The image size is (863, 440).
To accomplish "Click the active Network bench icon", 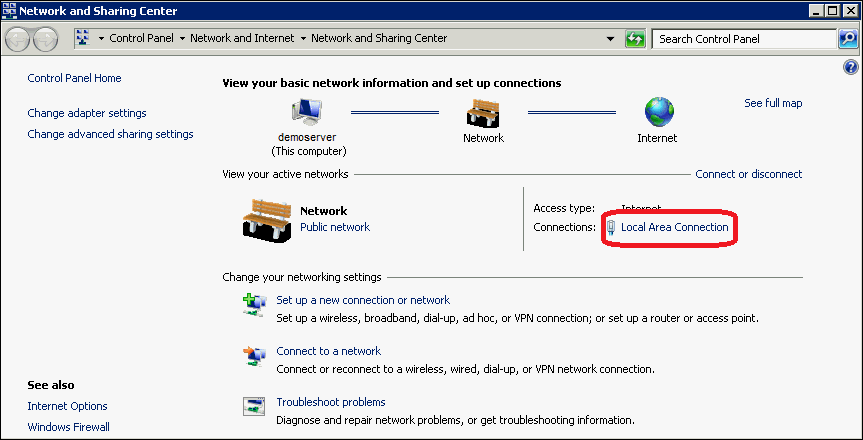I will [x=267, y=218].
